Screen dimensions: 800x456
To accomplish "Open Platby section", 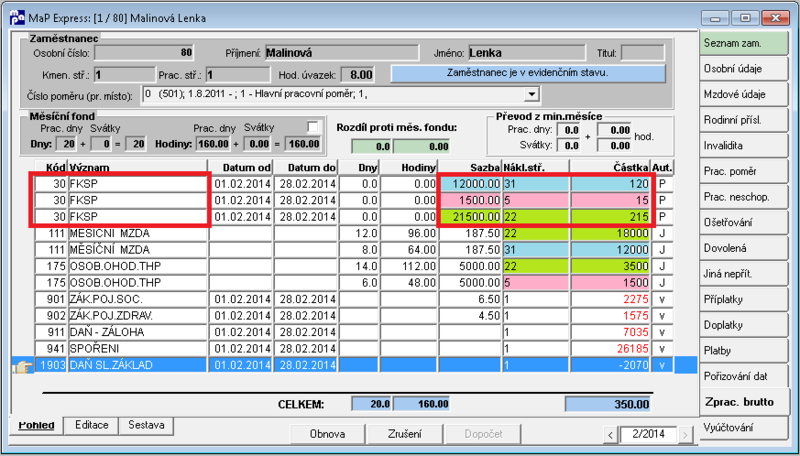I will (x=744, y=351).
